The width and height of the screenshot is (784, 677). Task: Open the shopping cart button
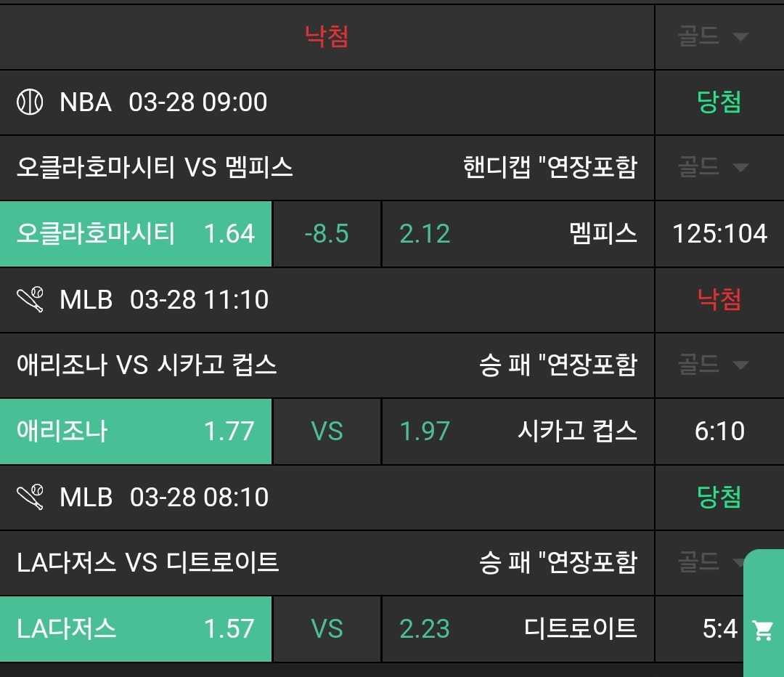click(763, 630)
